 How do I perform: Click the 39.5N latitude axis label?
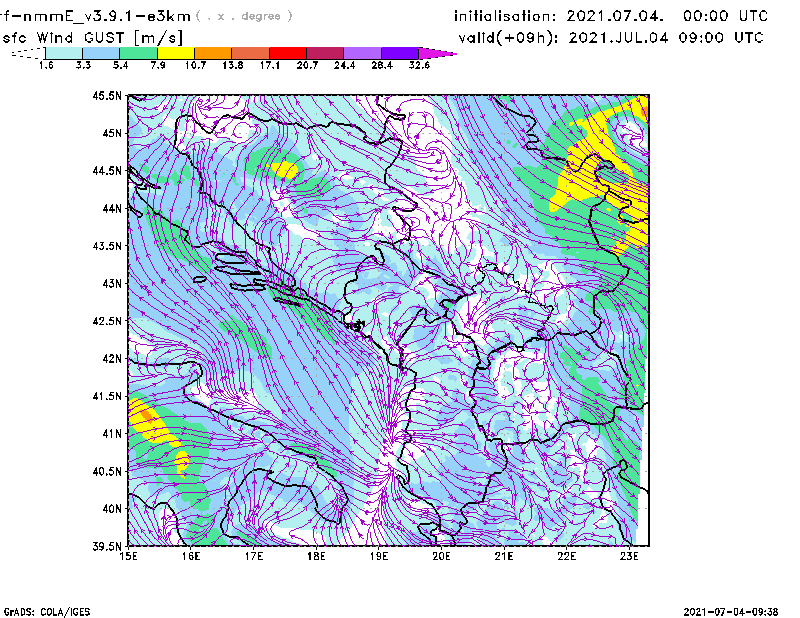pos(108,546)
